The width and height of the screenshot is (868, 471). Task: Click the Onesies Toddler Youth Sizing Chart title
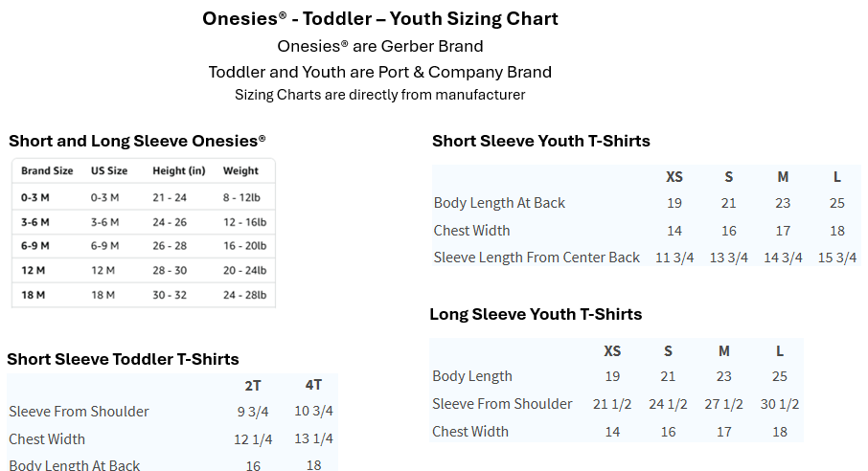(x=380, y=19)
